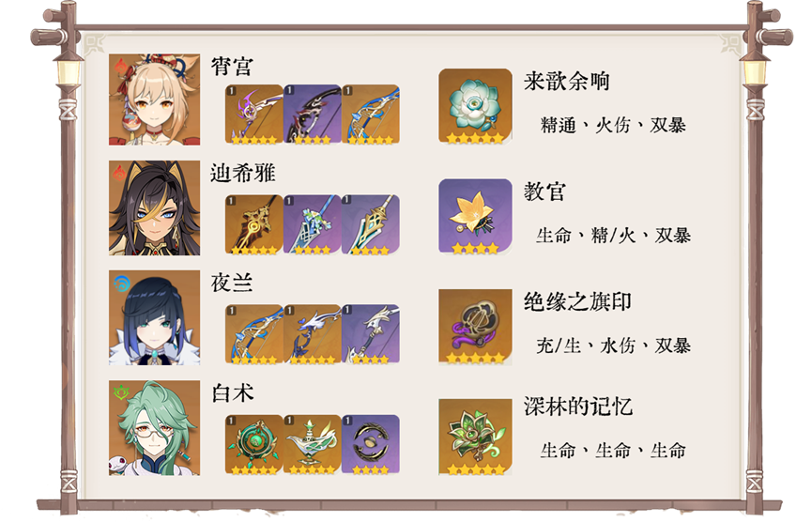Choose Baizhu's first green catalyst icon
The image size is (812, 522).
pos(254,445)
